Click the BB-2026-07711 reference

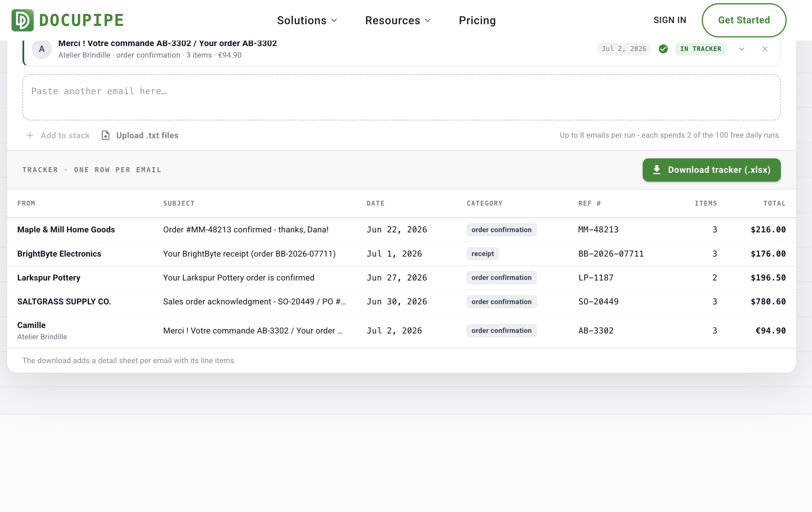611,254
